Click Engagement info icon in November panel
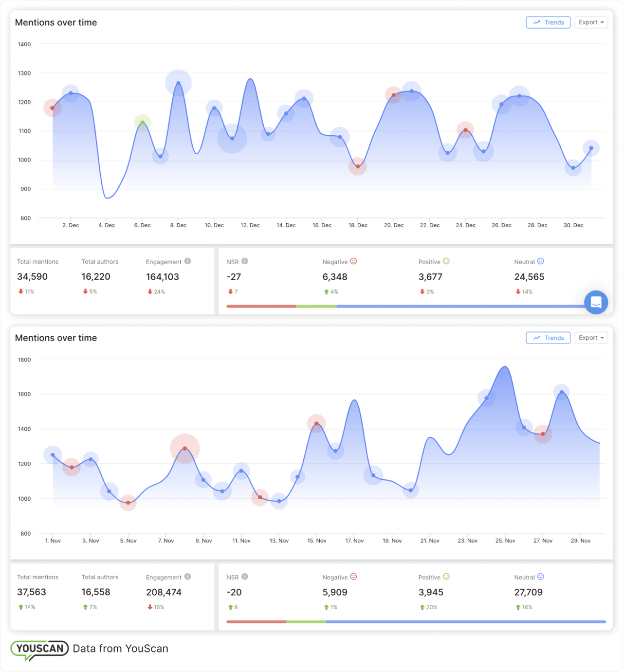Image resolution: width=623 pixels, height=672 pixels. click(x=188, y=577)
